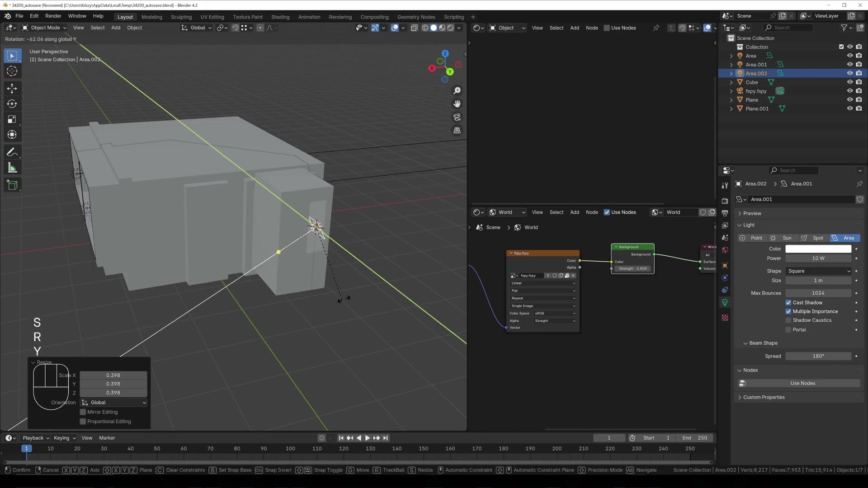The width and height of the screenshot is (868, 488).
Task: Activate the 3D Cursor tool
Action: pos(12,71)
